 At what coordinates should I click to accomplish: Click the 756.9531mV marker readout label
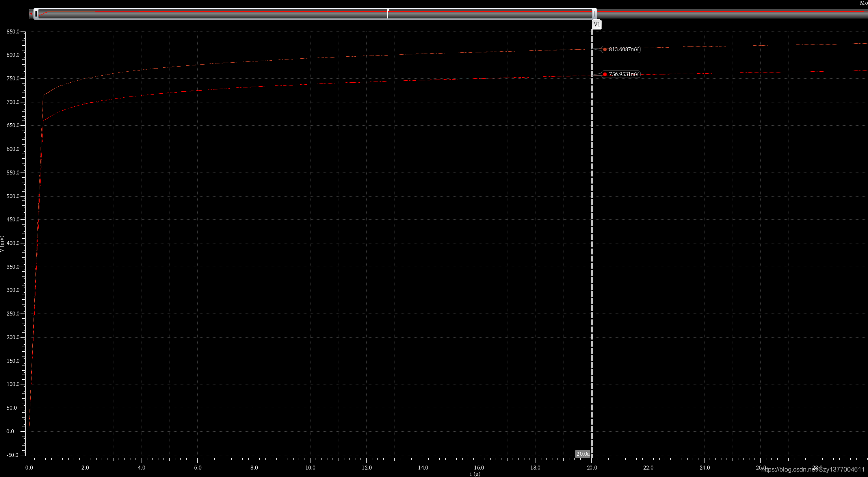coord(623,74)
